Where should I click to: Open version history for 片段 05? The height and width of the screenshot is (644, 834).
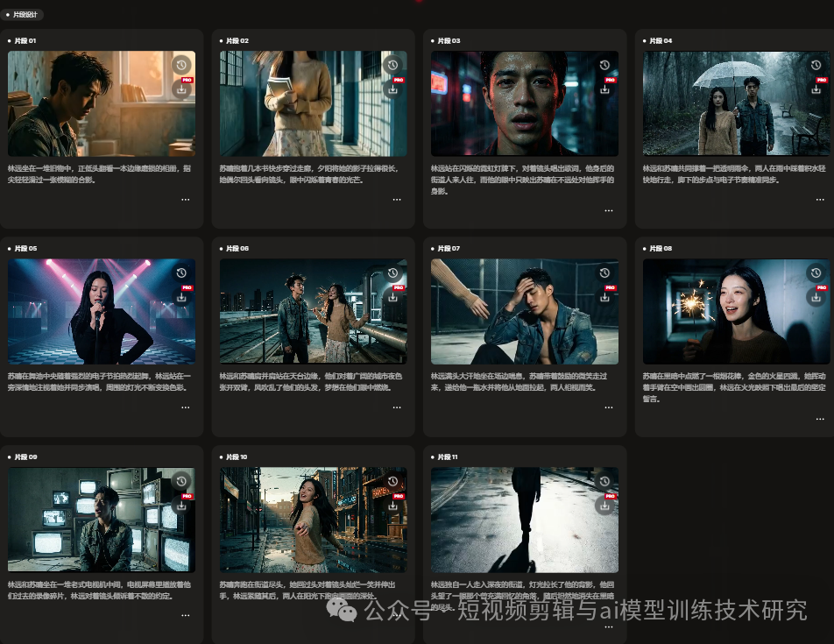tap(181, 272)
